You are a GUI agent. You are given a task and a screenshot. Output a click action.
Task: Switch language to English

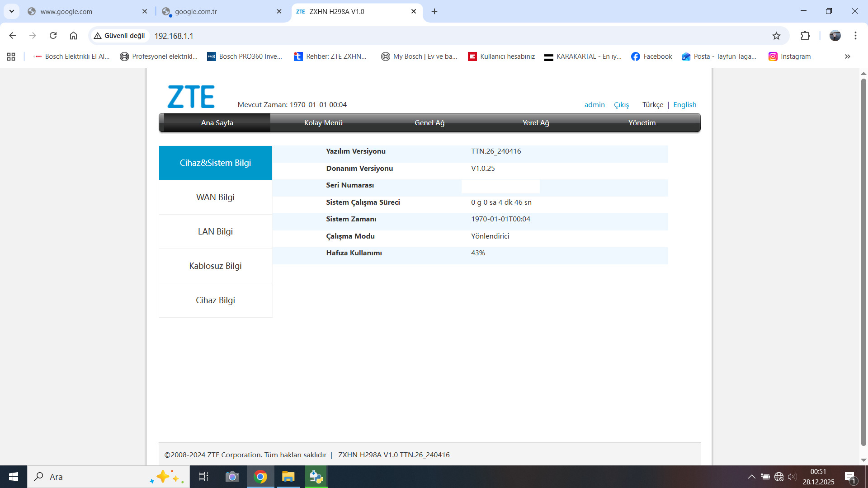coord(685,105)
